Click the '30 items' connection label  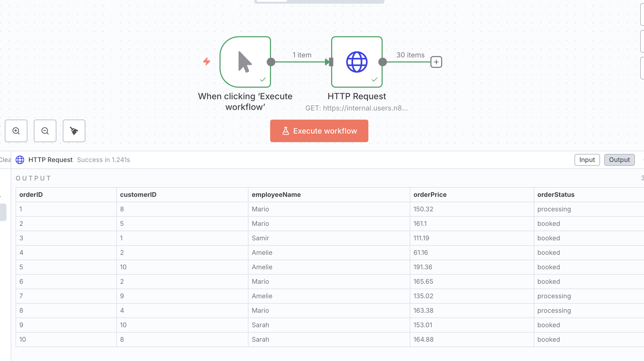pyautogui.click(x=411, y=55)
